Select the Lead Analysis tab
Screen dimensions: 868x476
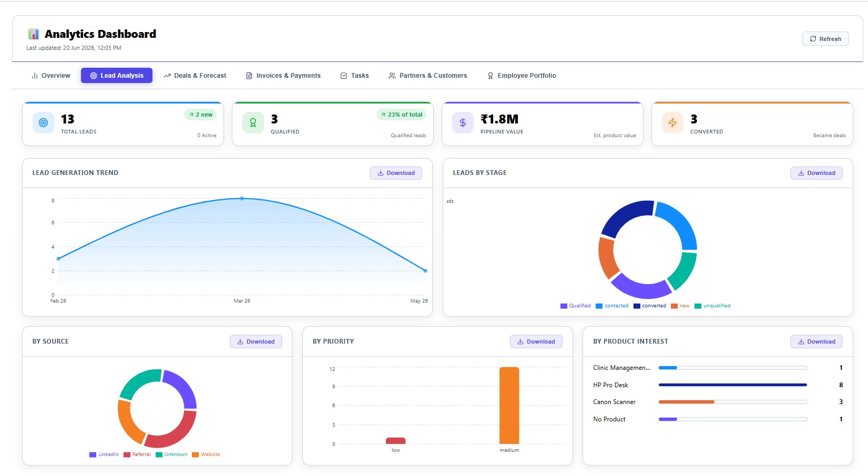coord(117,76)
